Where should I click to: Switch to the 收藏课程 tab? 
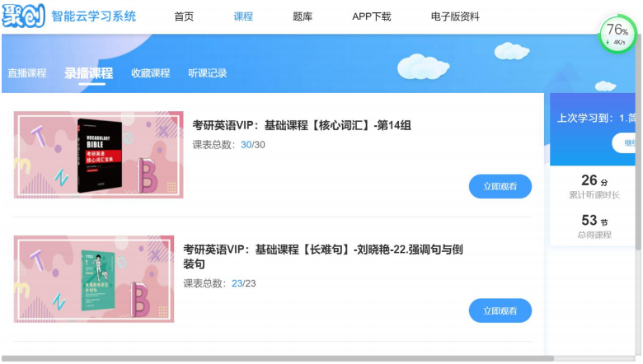click(x=151, y=73)
